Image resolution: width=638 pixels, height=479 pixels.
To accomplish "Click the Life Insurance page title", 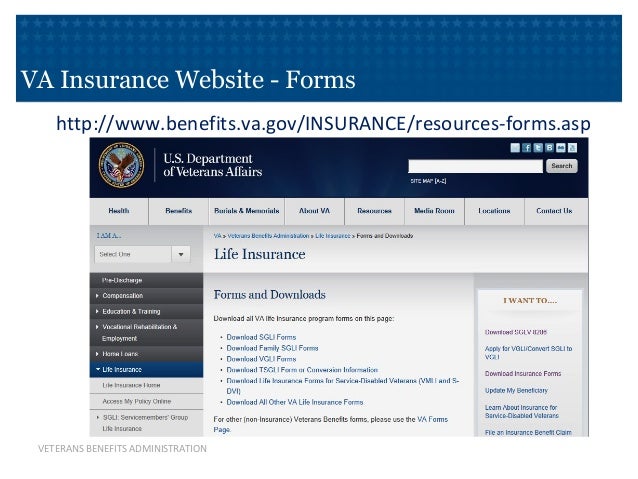I will coord(260,254).
